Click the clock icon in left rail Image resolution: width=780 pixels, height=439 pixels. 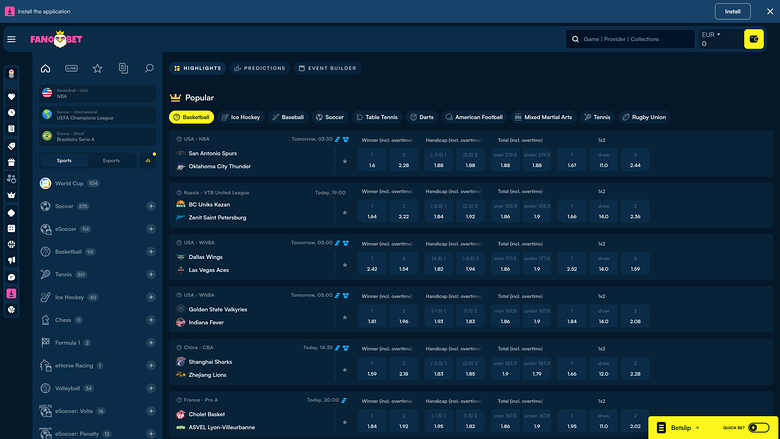coord(11,113)
